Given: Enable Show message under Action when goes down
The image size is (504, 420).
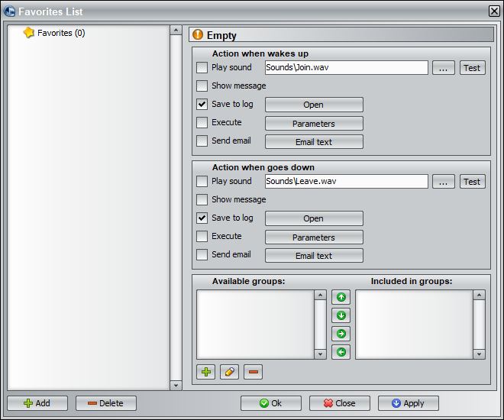Looking at the screenshot, I should [x=202, y=199].
